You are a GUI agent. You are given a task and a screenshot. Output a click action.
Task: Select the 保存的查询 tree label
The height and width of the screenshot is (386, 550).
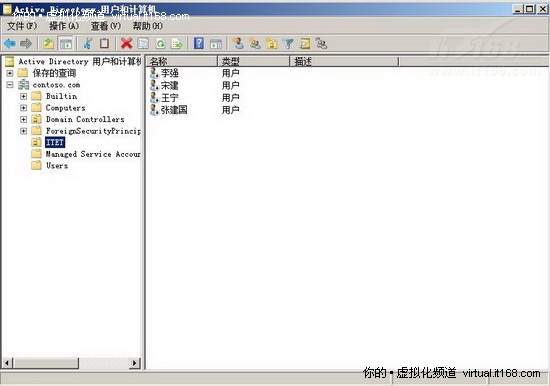point(54,73)
